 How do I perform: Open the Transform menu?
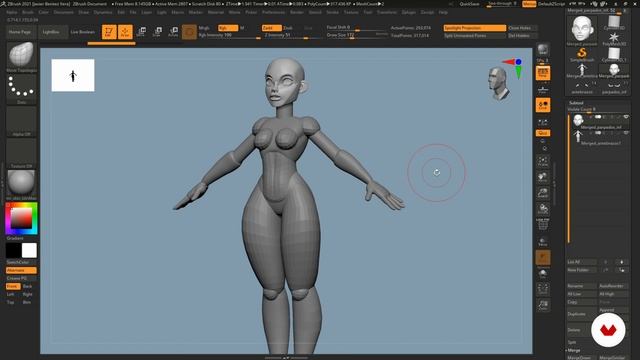coord(387,12)
